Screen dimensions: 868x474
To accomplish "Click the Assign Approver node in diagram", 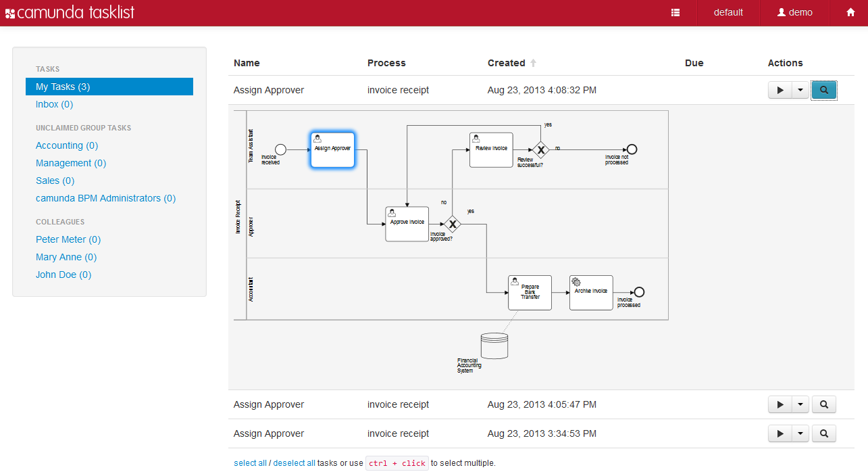I will click(332, 149).
